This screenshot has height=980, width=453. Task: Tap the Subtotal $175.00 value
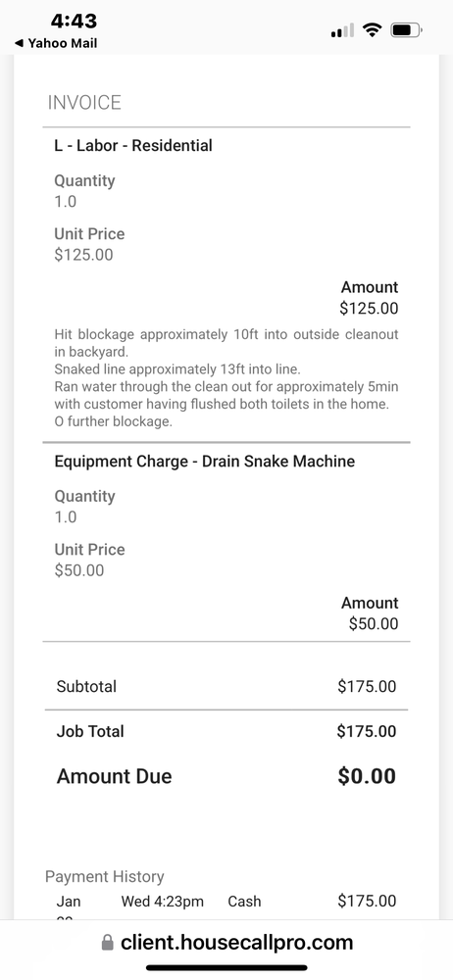click(x=367, y=686)
